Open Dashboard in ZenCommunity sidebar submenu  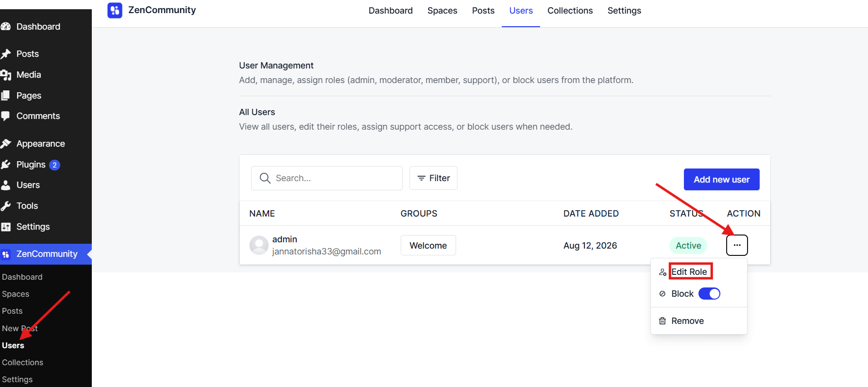coord(22,277)
